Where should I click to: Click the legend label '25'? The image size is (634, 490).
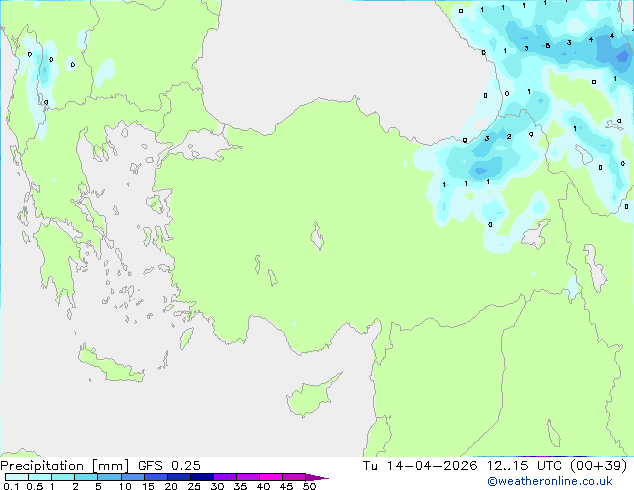pyautogui.click(x=194, y=486)
